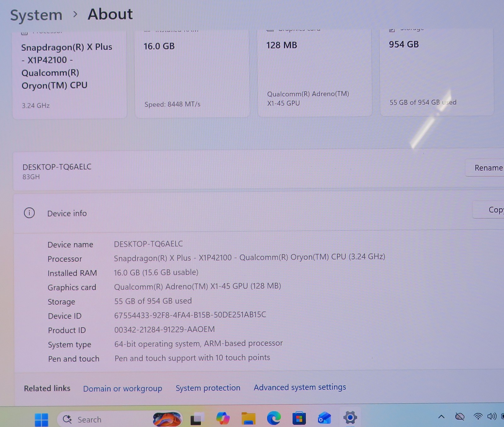Launch Microsoft Edge browser
504x427 pixels.
point(274,419)
